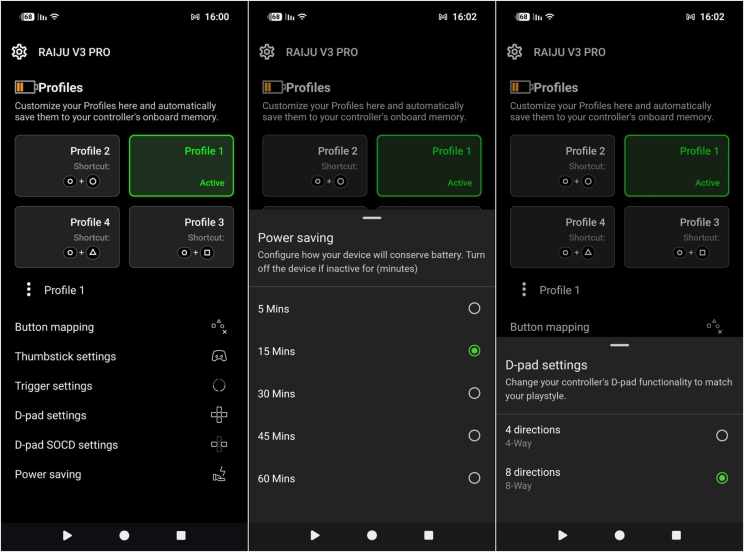Open D-pad settings cross icon in left screenshot
This screenshot has width=744, height=552.
[x=219, y=415]
